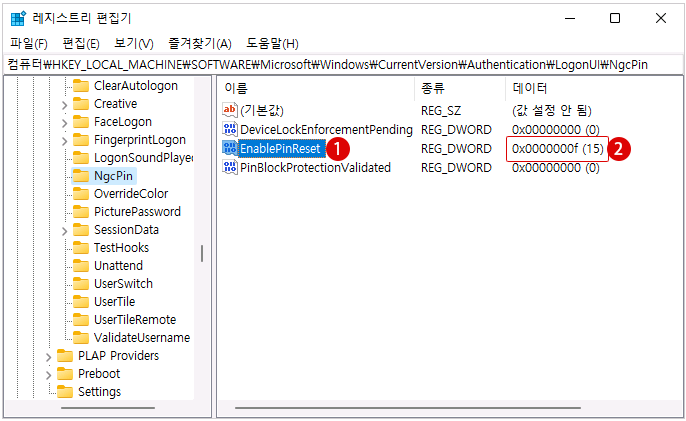Click the LogonSoundPlayer folder icon
This screenshot has height=421, width=686.
(x=81, y=158)
